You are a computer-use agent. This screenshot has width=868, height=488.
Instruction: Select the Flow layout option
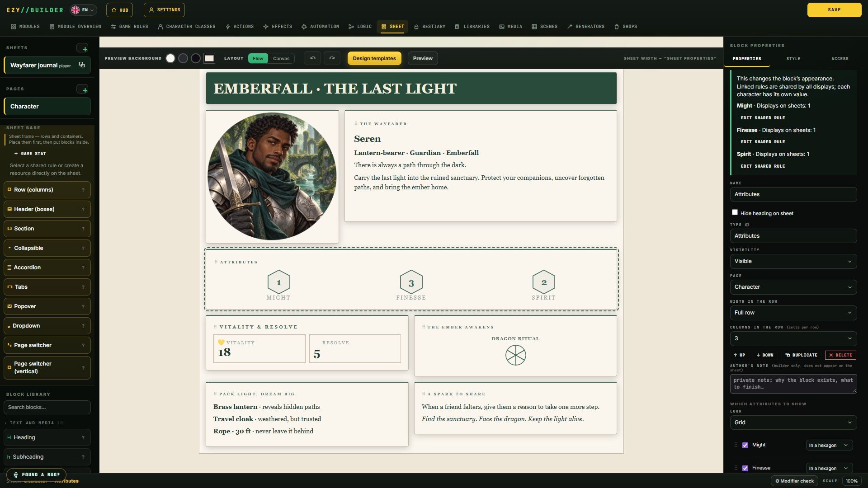tap(258, 59)
